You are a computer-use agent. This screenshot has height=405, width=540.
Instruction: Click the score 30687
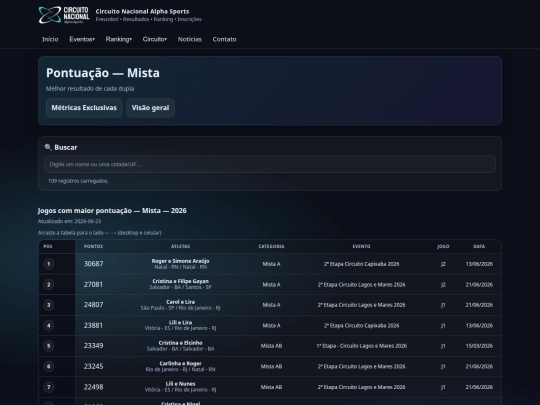coord(93,264)
